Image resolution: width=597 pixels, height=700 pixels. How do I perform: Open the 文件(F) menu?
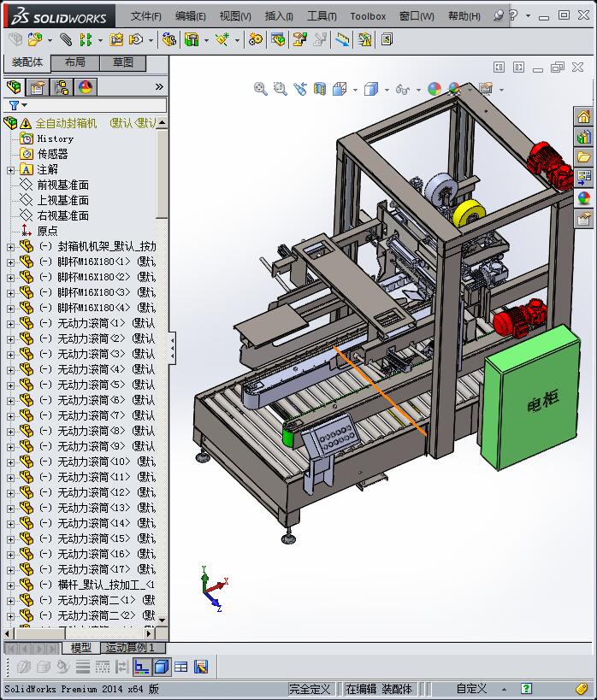145,16
